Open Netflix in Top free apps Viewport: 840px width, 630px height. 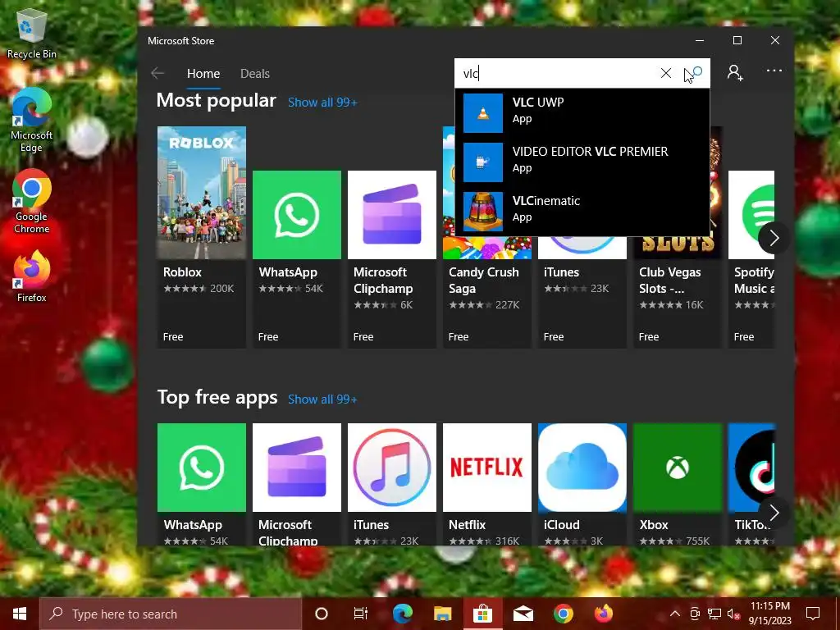(487, 484)
